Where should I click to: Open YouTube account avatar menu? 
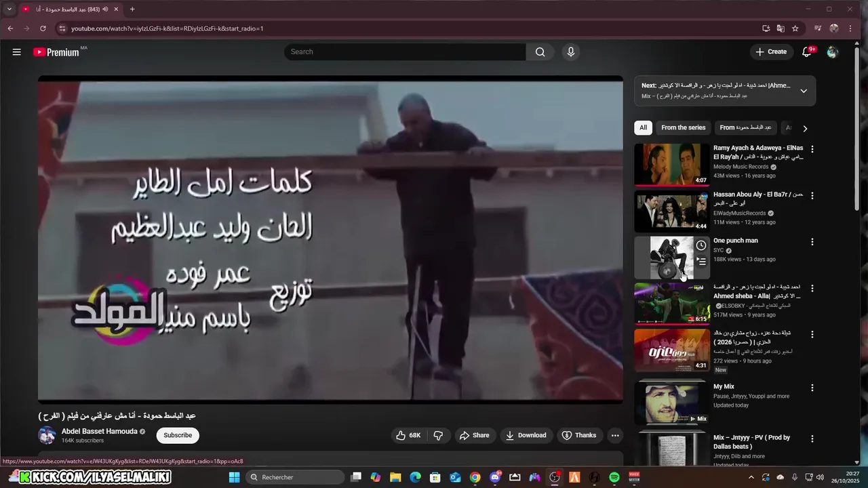(x=833, y=52)
